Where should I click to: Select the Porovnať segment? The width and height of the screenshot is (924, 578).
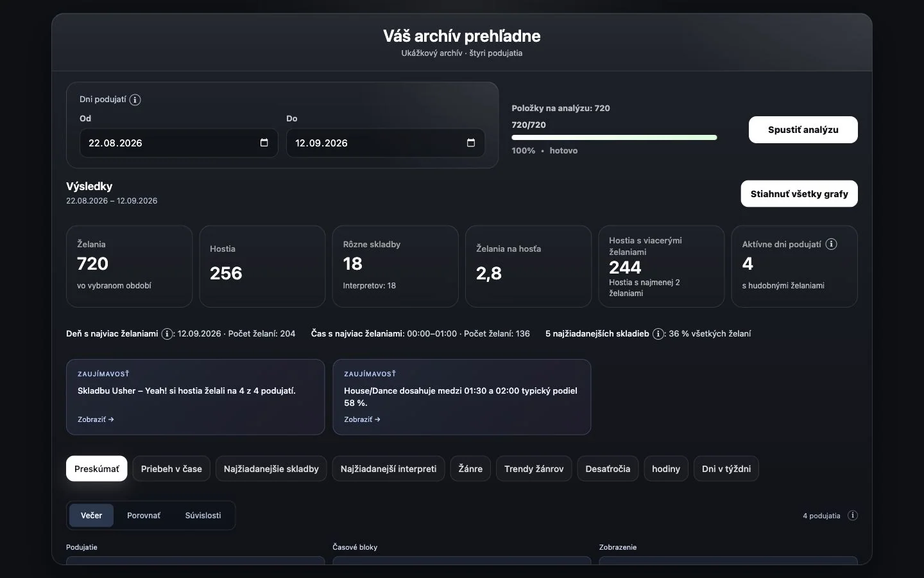(x=144, y=516)
